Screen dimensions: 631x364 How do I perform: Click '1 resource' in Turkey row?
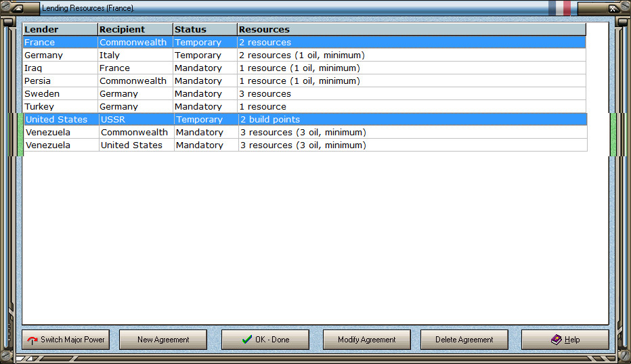coord(412,107)
